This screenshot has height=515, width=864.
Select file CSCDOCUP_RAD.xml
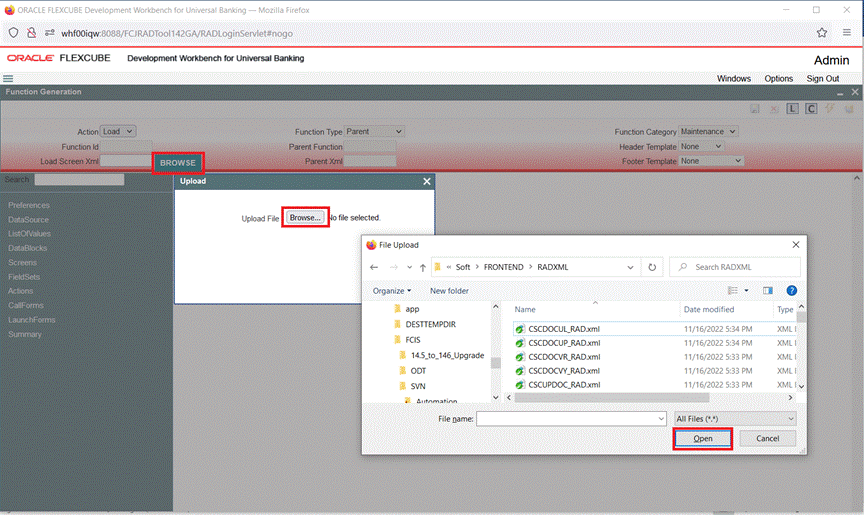click(564, 343)
